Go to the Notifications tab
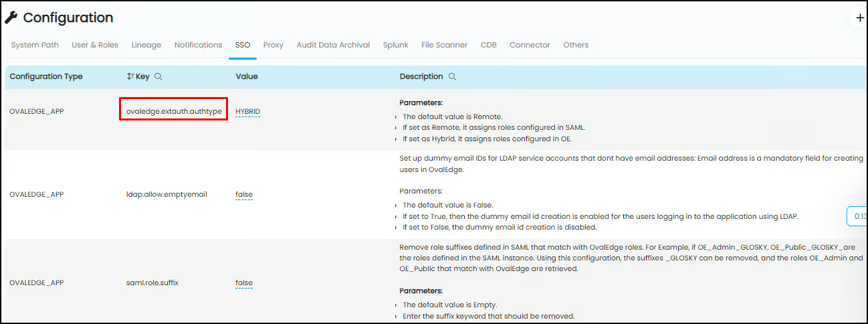The height and width of the screenshot is (324, 868). click(x=198, y=45)
